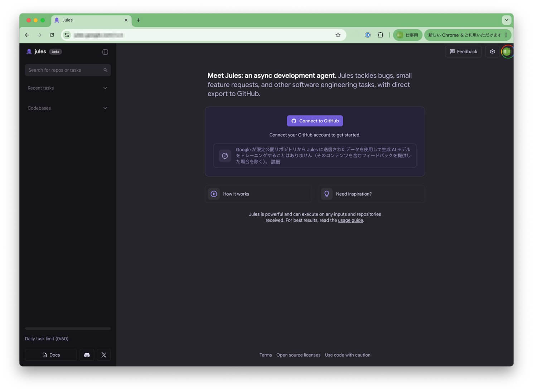Open site information icon in address bar
Image resolution: width=533 pixels, height=392 pixels.
coord(67,35)
